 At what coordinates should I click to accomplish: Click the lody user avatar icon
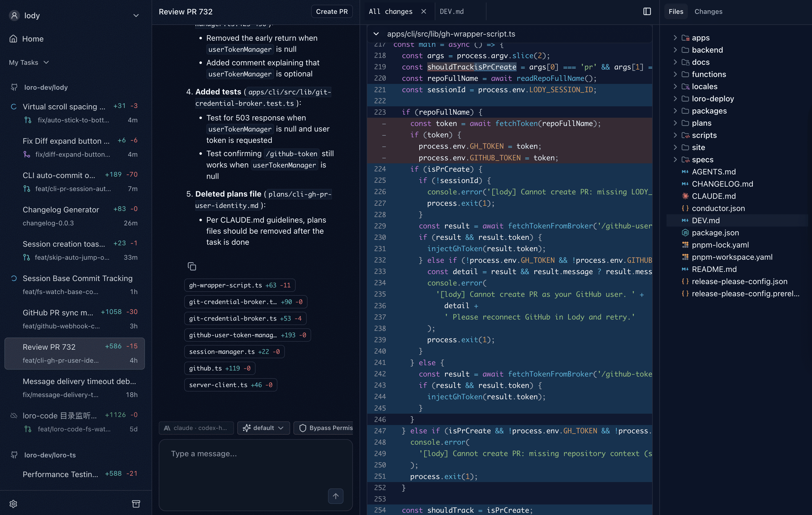pos(14,16)
